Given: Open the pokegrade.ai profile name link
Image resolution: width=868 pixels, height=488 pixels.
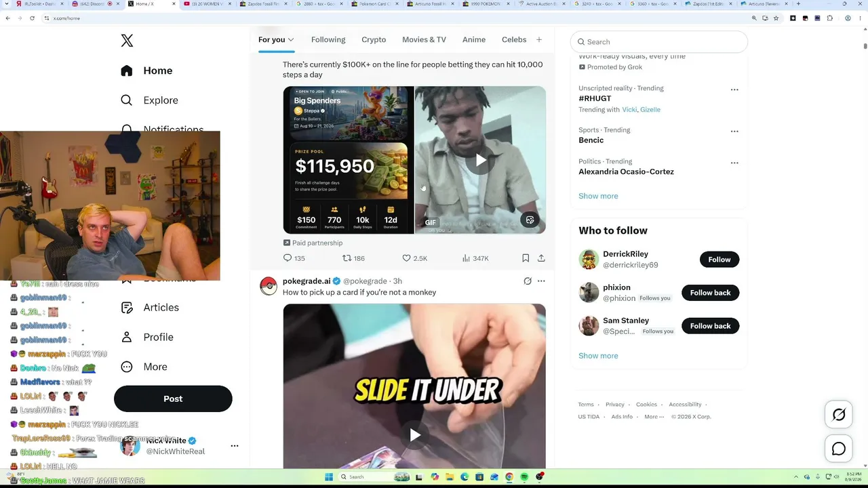Looking at the screenshot, I should pyautogui.click(x=307, y=281).
